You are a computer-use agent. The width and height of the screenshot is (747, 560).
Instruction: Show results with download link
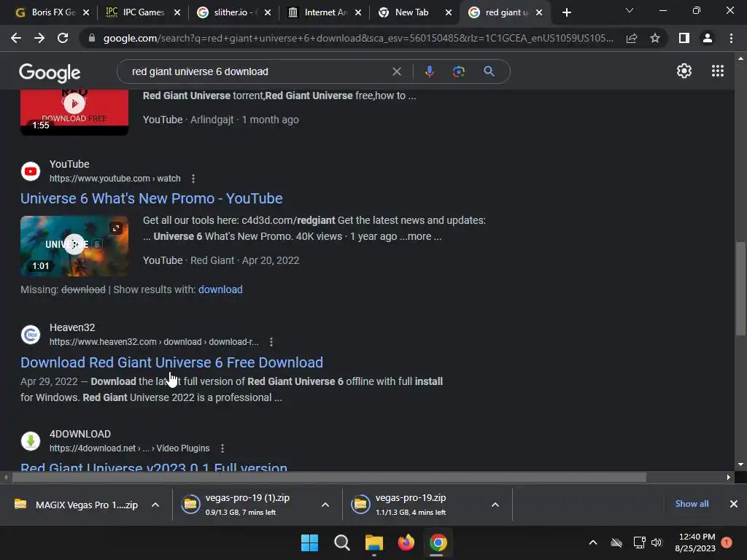coord(220,289)
